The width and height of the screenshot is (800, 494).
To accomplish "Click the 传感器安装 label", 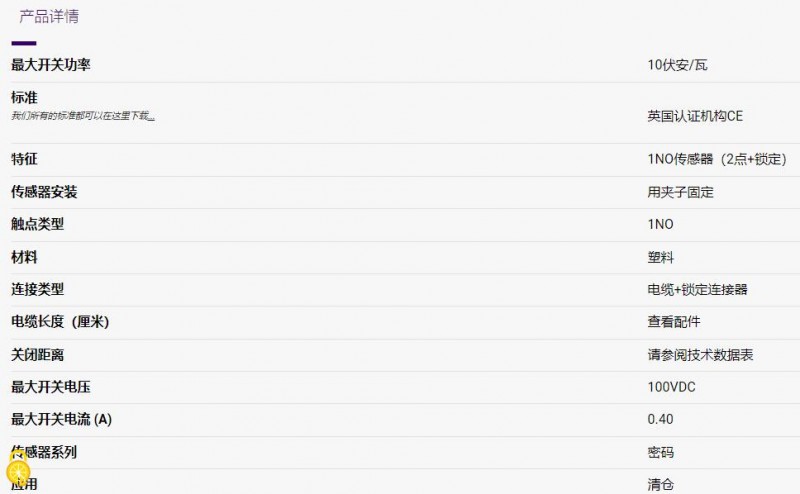I will click(x=44, y=192).
